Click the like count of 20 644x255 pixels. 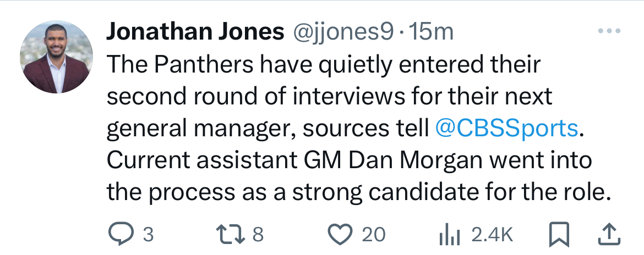point(373,235)
